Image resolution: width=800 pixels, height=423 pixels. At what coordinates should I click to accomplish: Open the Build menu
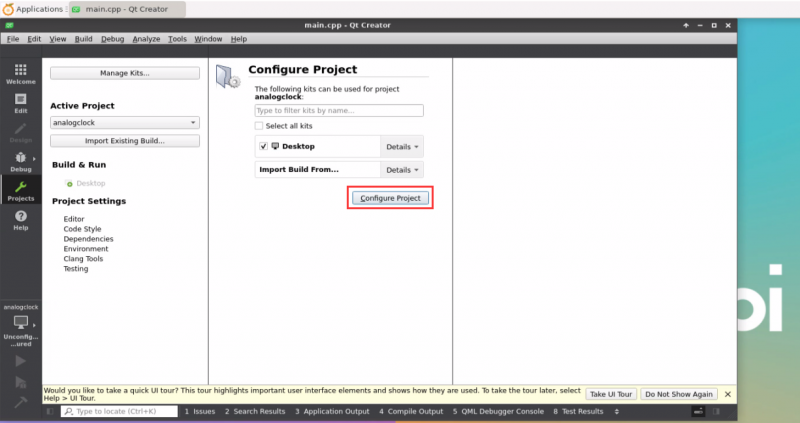83,39
